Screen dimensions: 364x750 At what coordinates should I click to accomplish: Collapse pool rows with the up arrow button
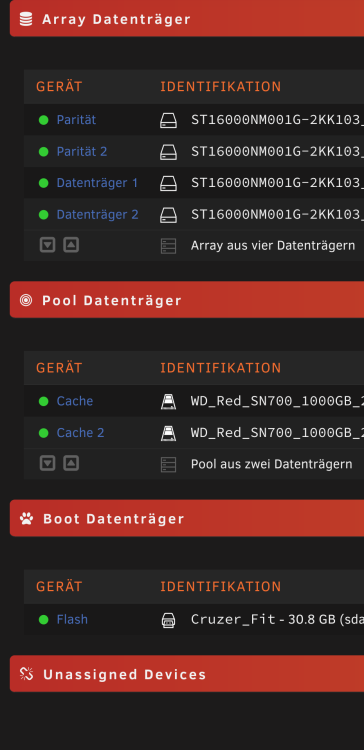point(71,463)
